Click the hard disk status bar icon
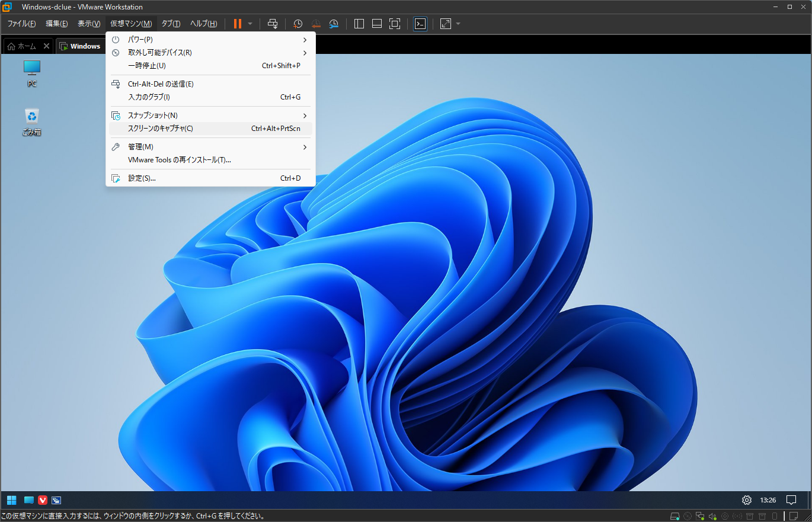The image size is (812, 522). click(x=674, y=516)
